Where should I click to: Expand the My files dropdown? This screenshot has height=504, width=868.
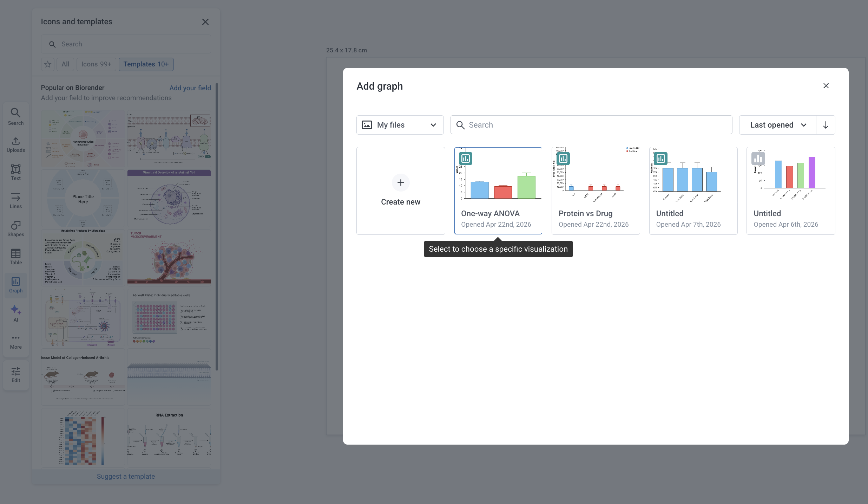(x=400, y=125)
